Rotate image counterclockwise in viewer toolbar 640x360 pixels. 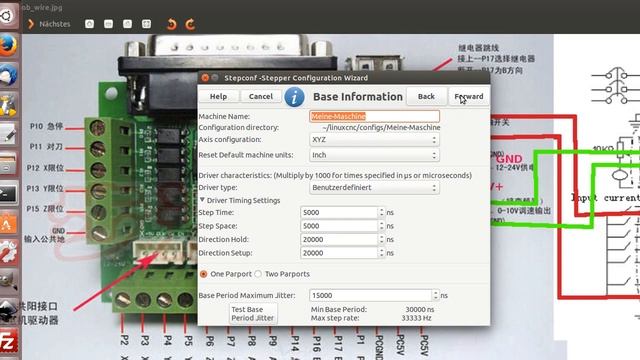click(171, 24)
